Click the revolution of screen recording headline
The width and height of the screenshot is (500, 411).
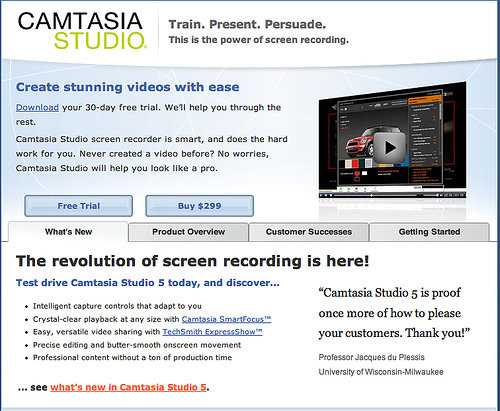click(193, 261)
